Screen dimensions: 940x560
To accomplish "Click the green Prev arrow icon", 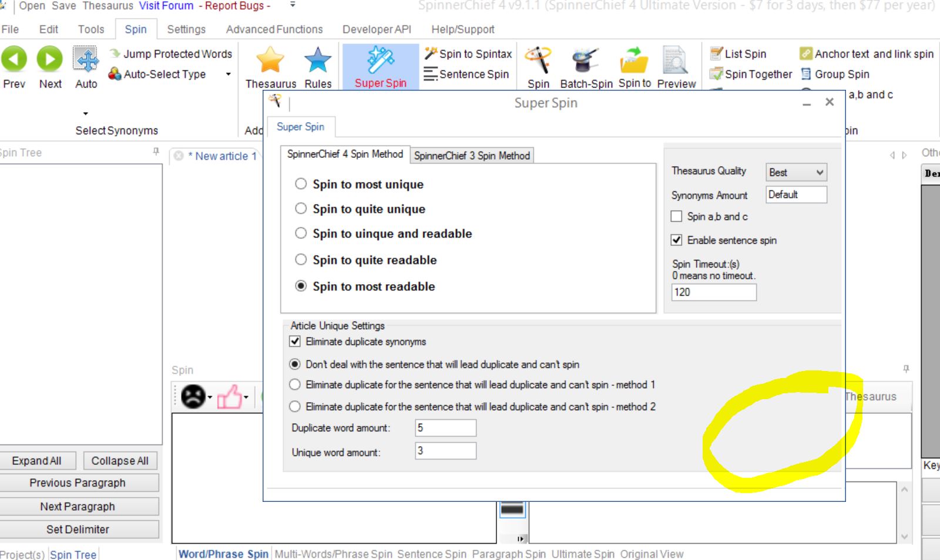I will (14, 59).
